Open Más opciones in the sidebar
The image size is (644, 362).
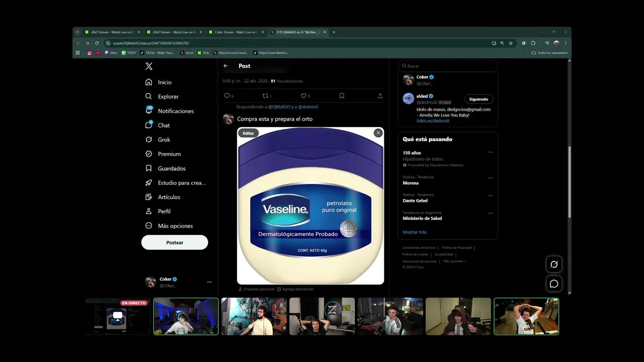point(169,226)
